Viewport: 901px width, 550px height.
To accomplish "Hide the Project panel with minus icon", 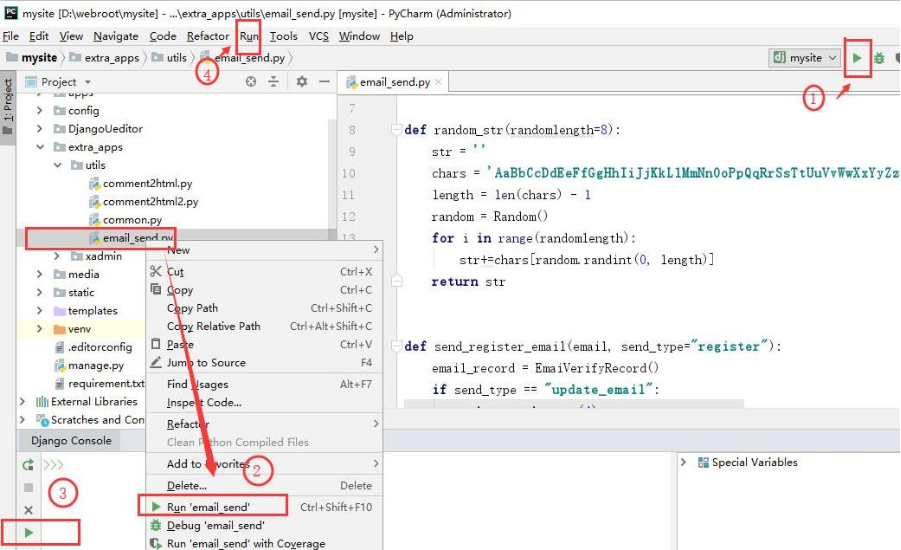I will 324,82.
